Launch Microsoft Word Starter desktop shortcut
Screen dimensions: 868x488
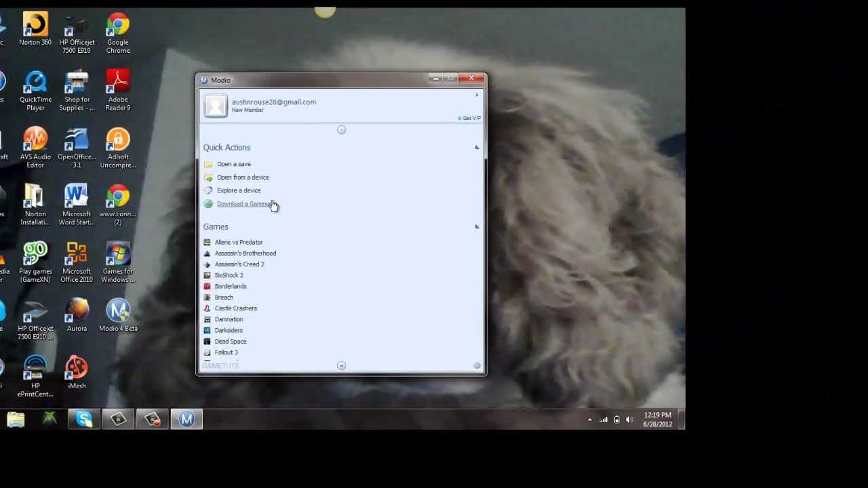[77, 205]
